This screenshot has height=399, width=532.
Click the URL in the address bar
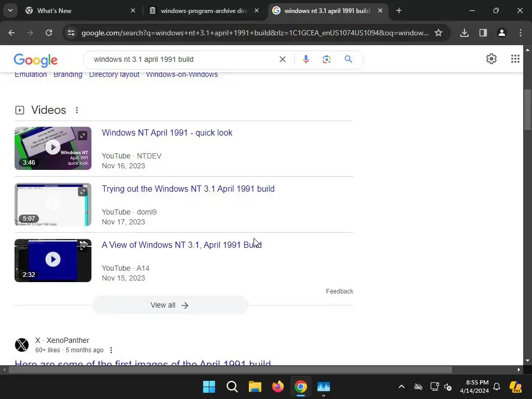point(255,33)
